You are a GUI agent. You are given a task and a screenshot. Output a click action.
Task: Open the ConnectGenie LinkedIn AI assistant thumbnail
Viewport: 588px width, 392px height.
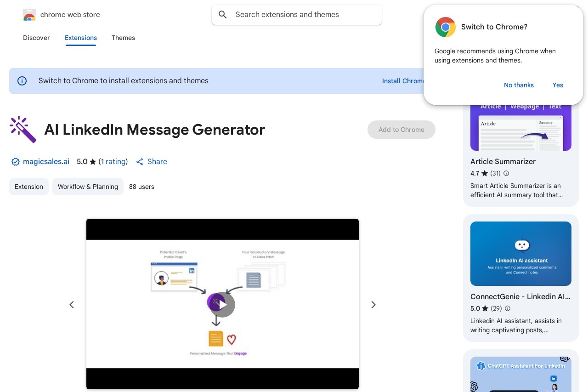pos(521,254)
